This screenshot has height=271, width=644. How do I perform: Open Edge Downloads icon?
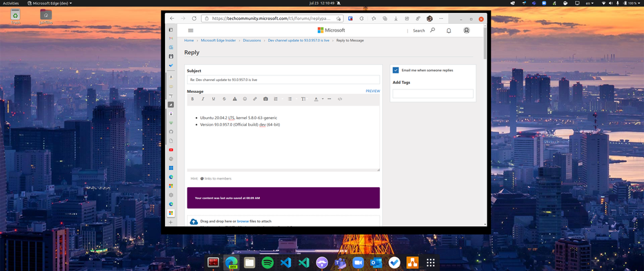pos(396,19)
